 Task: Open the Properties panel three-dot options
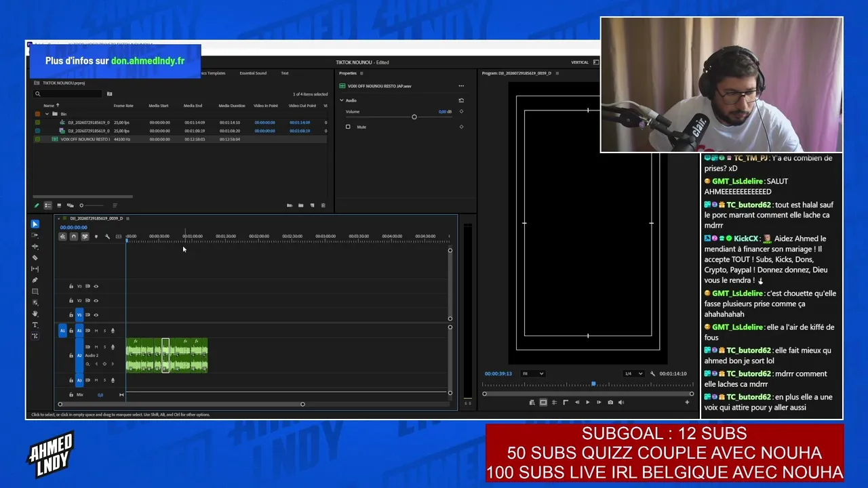pos(461,86)
